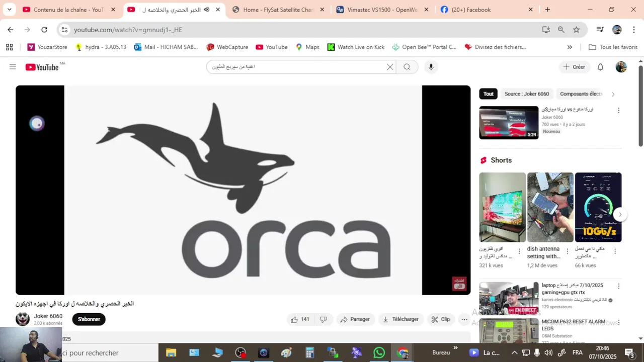The width and height of the screenshot is (644, 362).
Task: Switch to Contenu de la chaîne tab
Action: (x=69, y=10)
